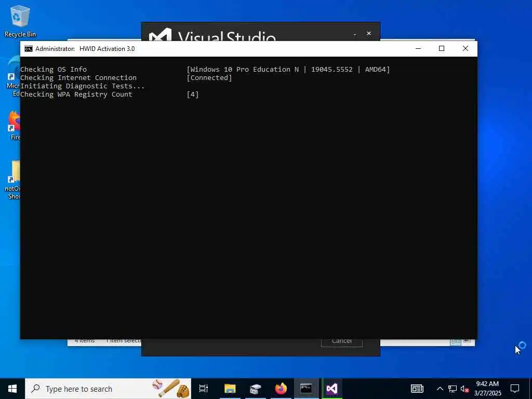Select the command prompt taskbar icon
Screen dimensions: 532x399
(306, 389)
